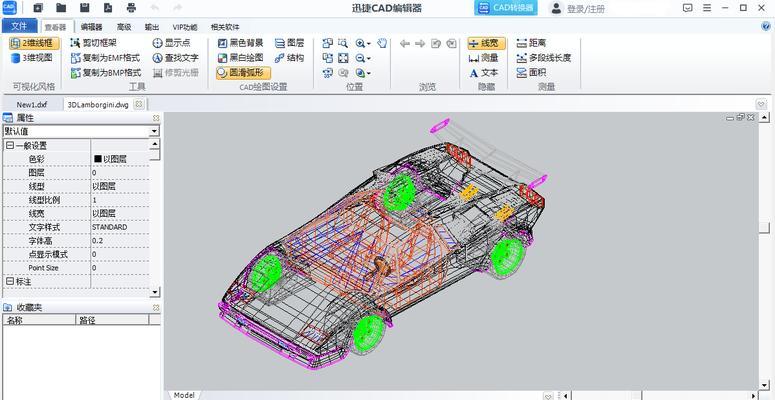Select the 多段线长度 tool

coord(544,58)
